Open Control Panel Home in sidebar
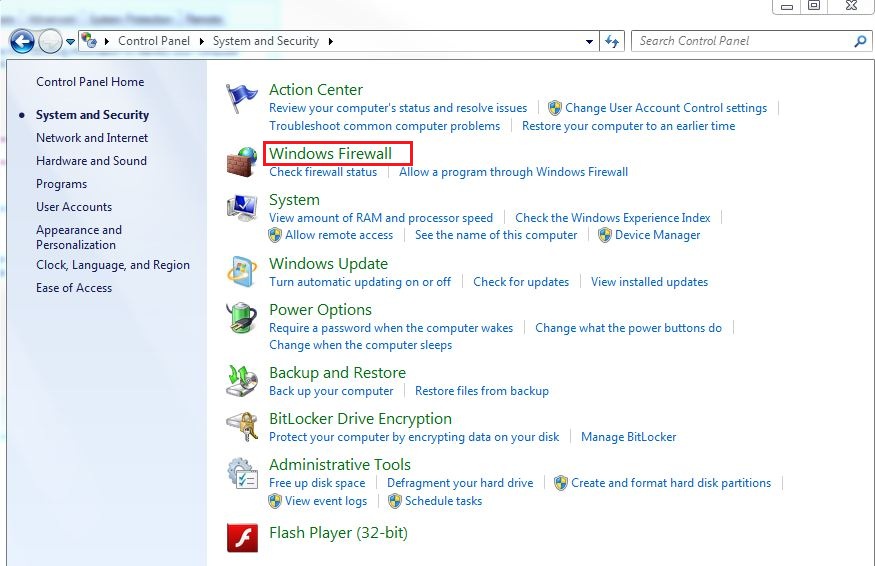 (90, 82)
